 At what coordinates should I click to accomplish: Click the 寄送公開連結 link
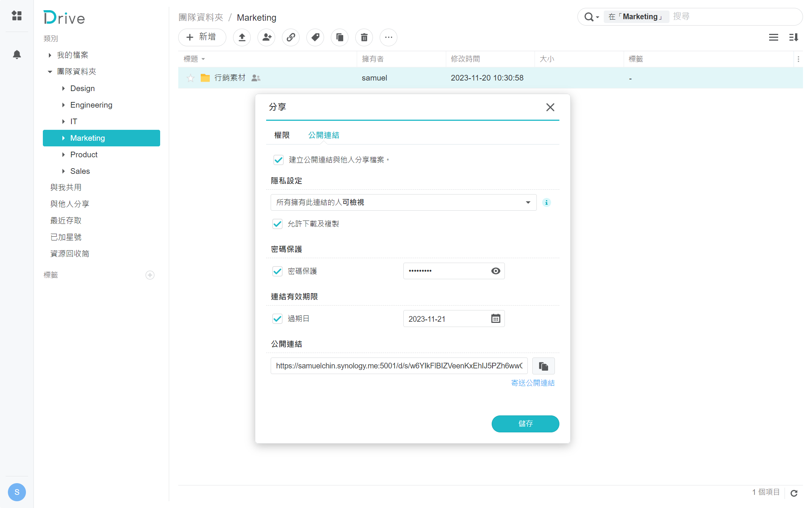pos(533,383)
